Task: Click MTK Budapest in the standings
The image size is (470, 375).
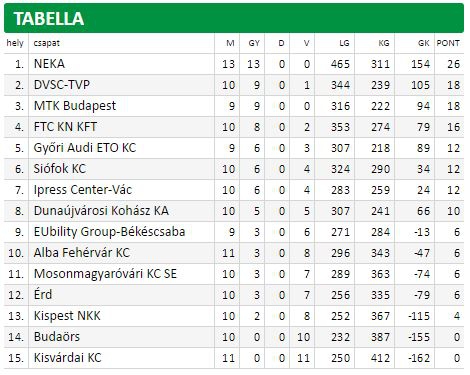Action: tap(75, 106)
